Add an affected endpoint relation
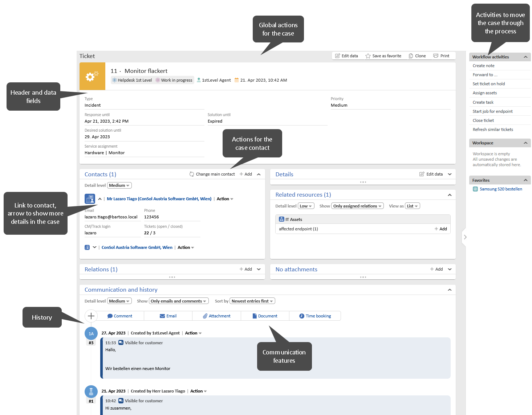The width and height of the screenshot is (532, 415). click(440, 229)
